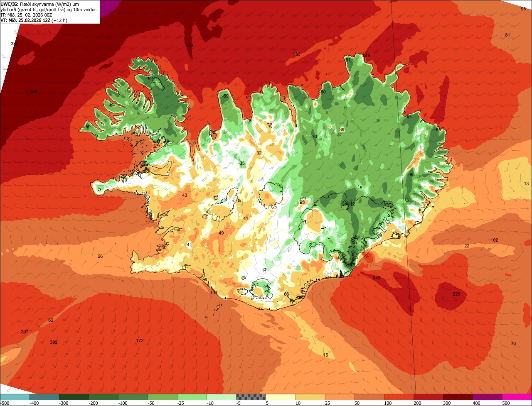
Task: Click the darkest green -300 to -200 legend swatch
Action: 74,397
